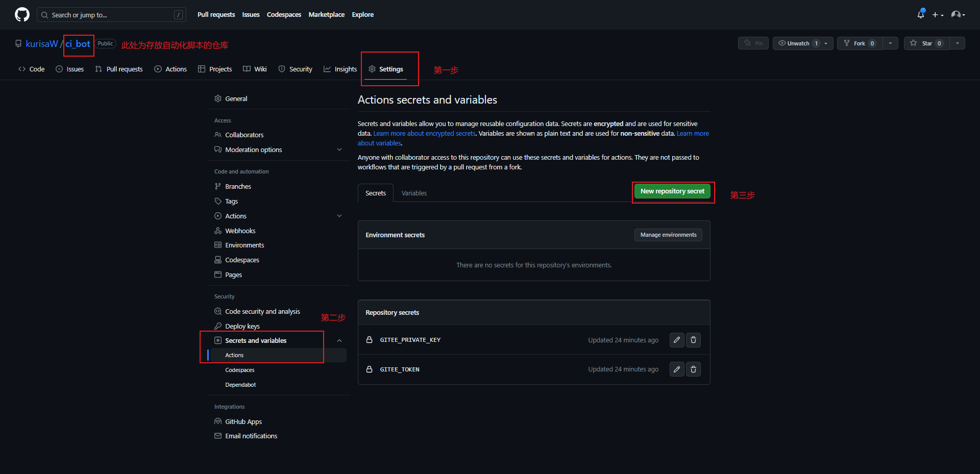Open Learn more about encrypted secrets link
This screenshot has height=474, width=980.
coord(424,134)
